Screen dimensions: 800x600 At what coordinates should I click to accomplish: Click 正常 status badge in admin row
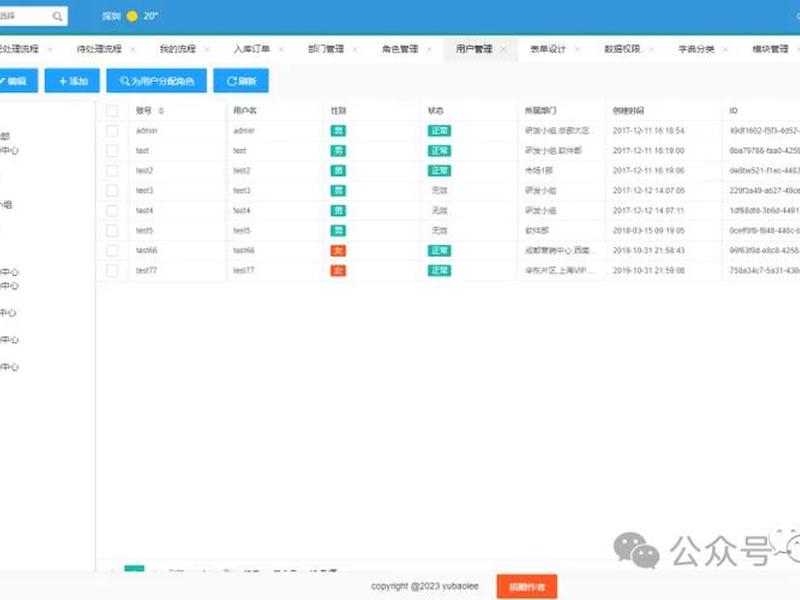tap(439, 131)
